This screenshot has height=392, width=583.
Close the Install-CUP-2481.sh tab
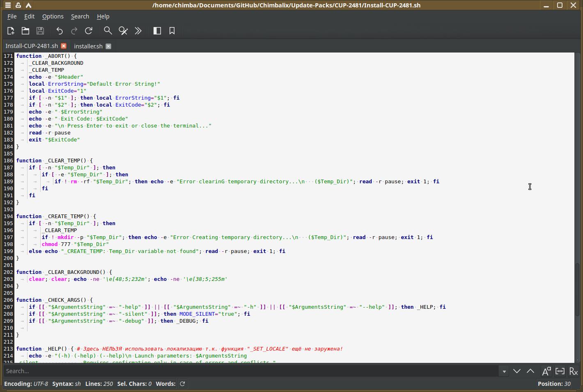[64, 46]
